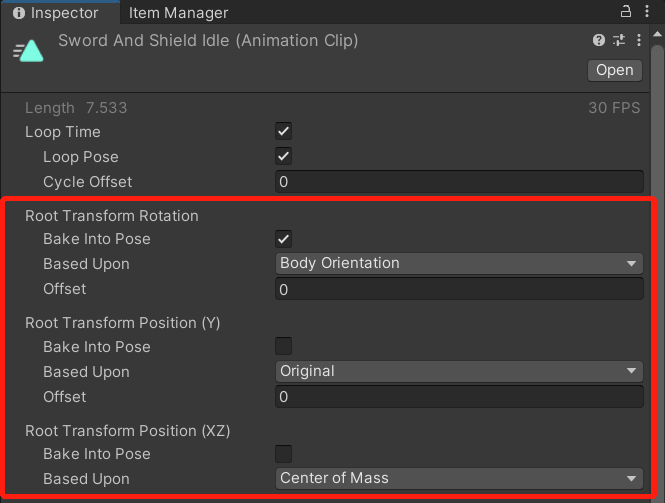Toggle the Loop Time checkbox

click(x=283, y=131)
